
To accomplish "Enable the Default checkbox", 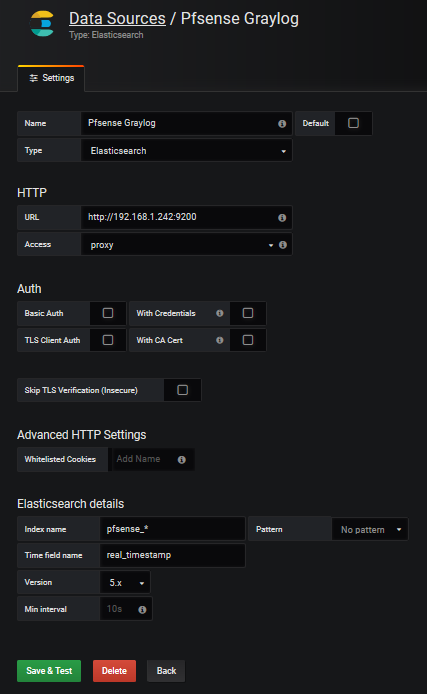I will [x=354, y=123].
